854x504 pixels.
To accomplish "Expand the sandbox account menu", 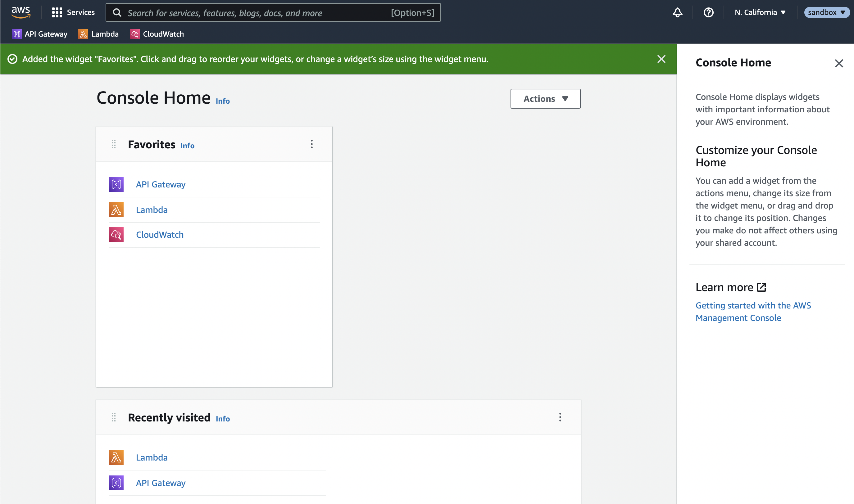I will coord(827,12).
